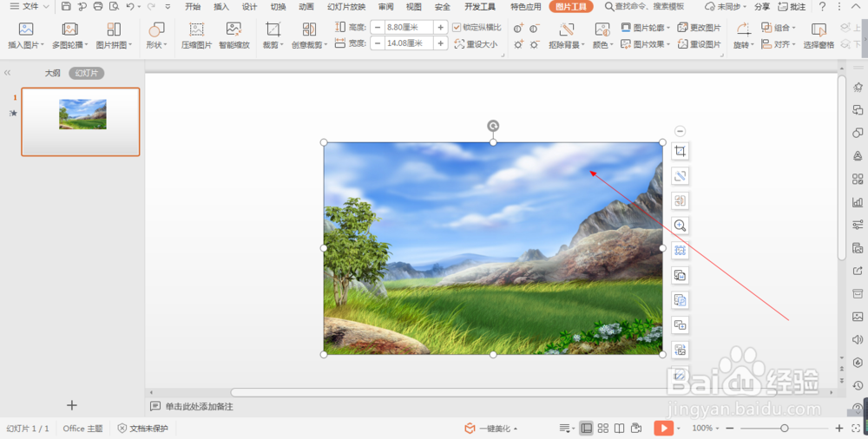Screen dimensions: 868x439
Task: Click the Undo arrow icon
Action: pyautogui.click(x=129, y=7)
